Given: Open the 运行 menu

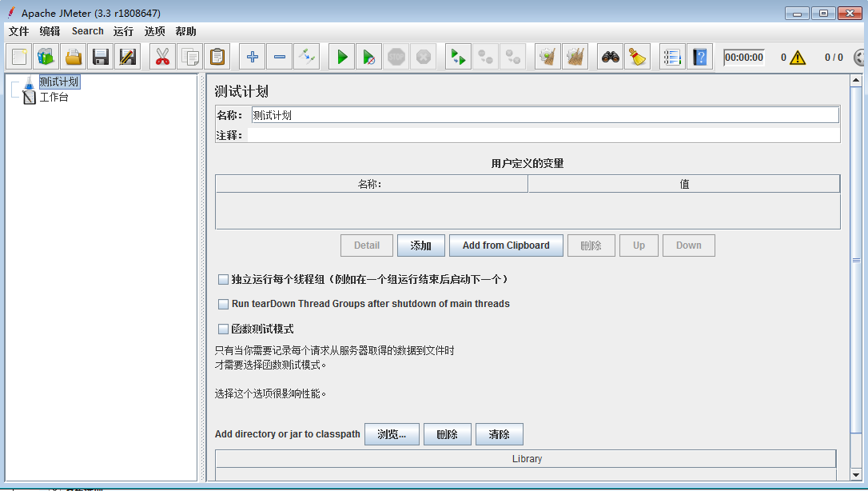Looking at the screenshot, I should [x=123, y=31].
